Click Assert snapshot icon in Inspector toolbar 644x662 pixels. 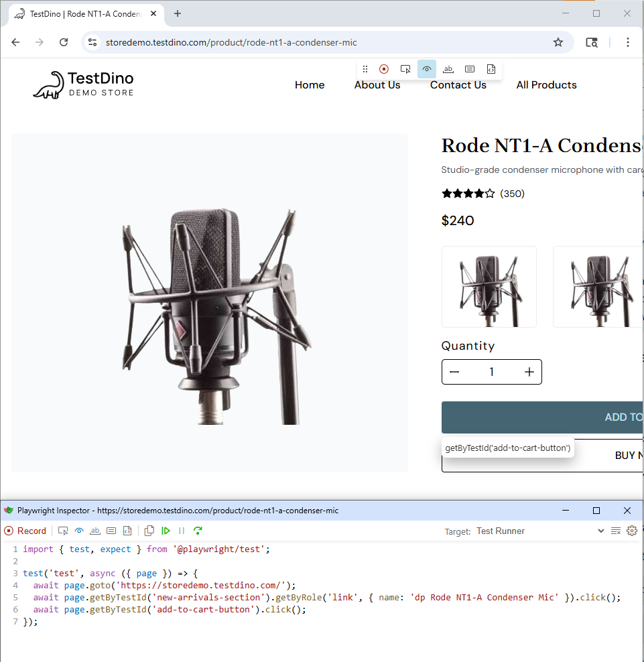[127, 531]
